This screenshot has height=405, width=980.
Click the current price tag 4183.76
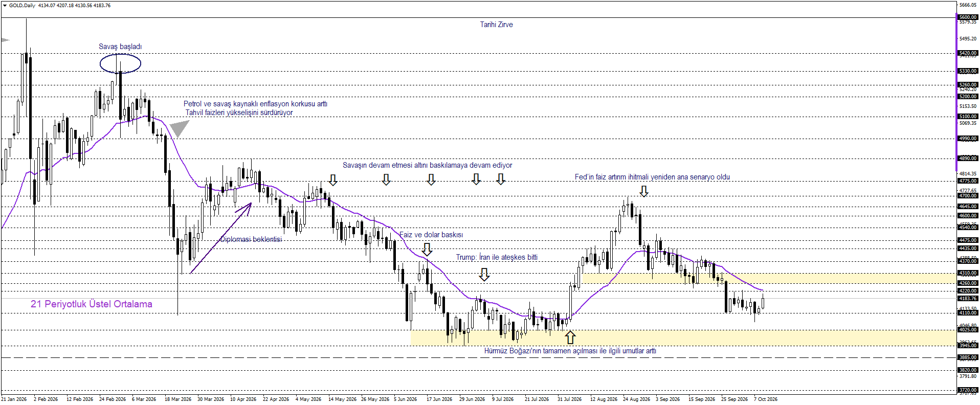coord(968,299)
